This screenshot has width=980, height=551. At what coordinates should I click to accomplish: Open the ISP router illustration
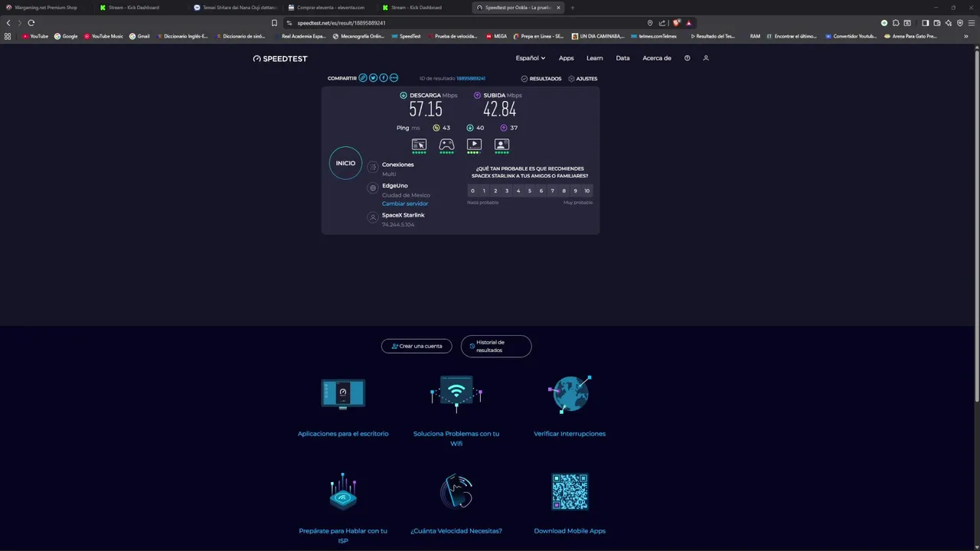tap(343, 491)
